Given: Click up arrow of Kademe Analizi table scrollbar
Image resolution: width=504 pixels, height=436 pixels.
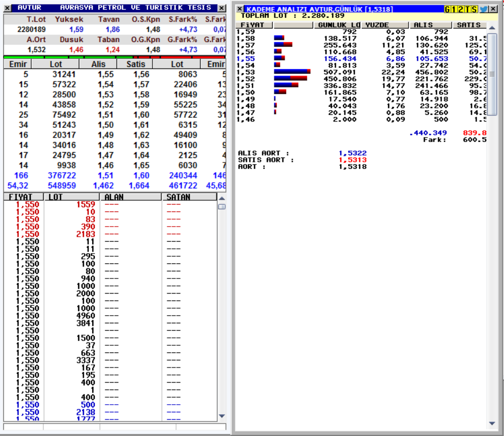Looking at the screenshot, I should (x=492, y=28).
